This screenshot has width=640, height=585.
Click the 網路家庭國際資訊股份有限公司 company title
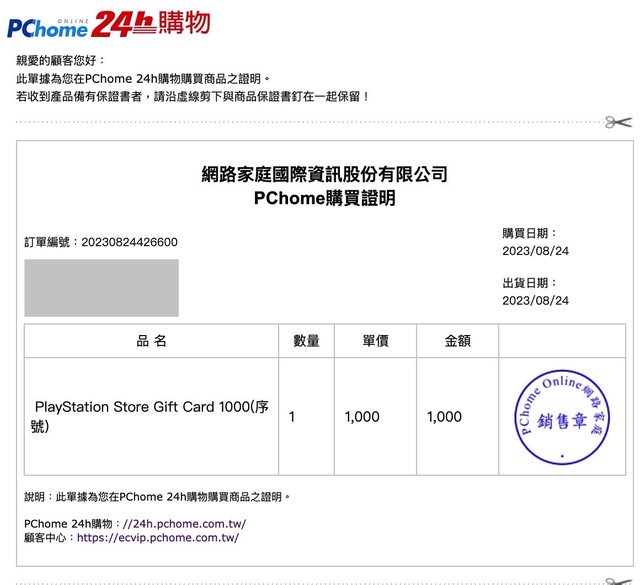tap(325, 175)
